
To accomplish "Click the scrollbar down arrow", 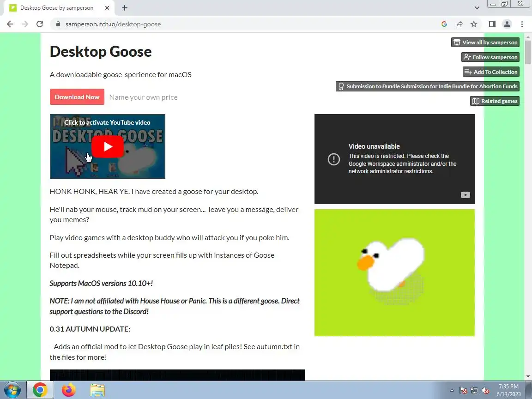I will pos(528,376).
